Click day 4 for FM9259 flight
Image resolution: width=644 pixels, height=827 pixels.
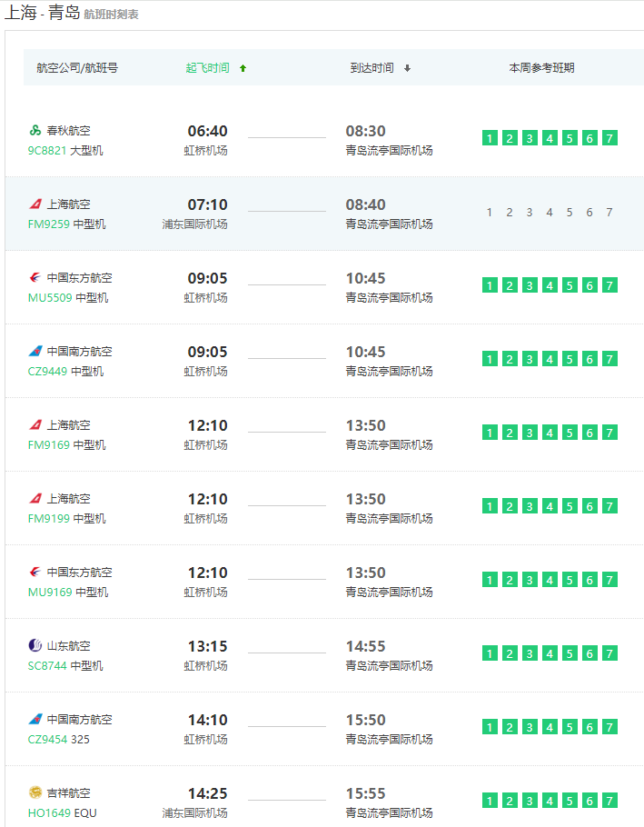(550, 213)
